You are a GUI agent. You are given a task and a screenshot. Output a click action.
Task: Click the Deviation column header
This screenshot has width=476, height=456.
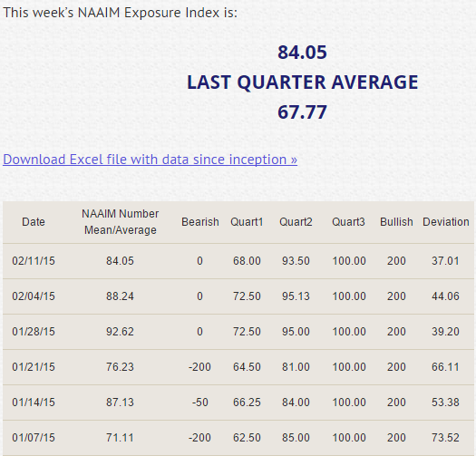[446, 222]
